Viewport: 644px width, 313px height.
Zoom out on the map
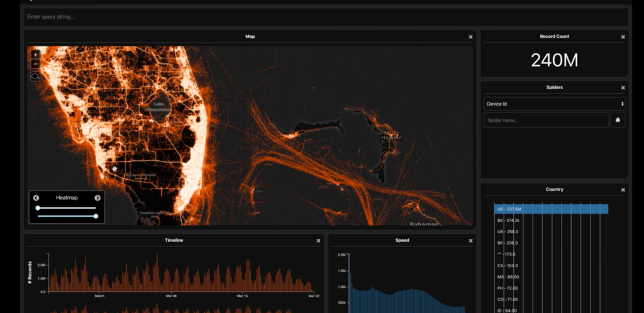coord(35,63)
